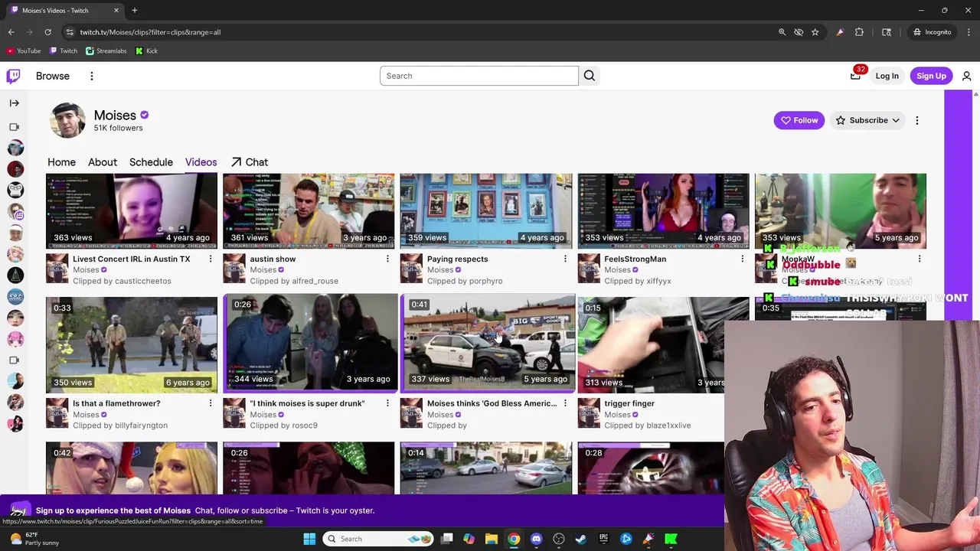The height and width of the screenshot is (551, 980).
Task: Expand the left sidebar with arrow icon
Action: click(14, 103)
